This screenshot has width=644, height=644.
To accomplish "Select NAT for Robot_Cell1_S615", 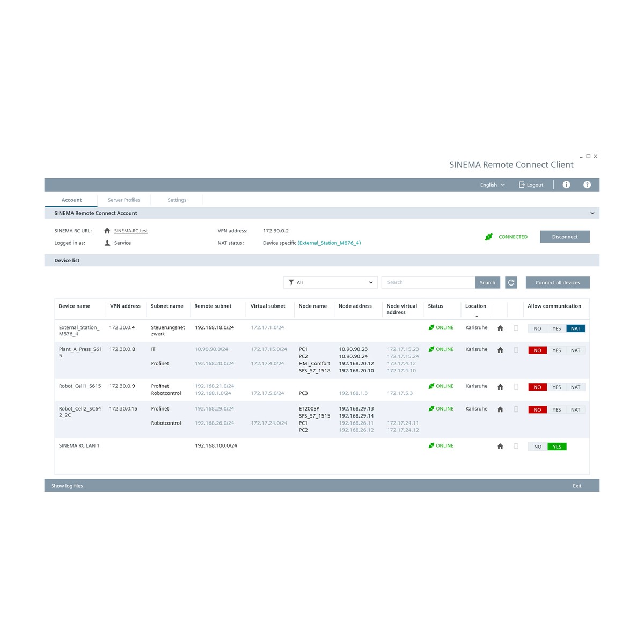I will pyautogui.click(x=575, y=387).
